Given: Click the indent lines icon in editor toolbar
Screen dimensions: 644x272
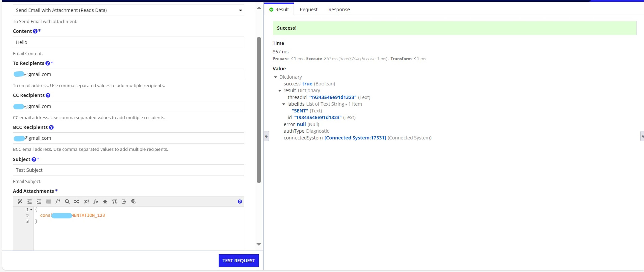Looking at the screenshot, I should click(39, 202).
